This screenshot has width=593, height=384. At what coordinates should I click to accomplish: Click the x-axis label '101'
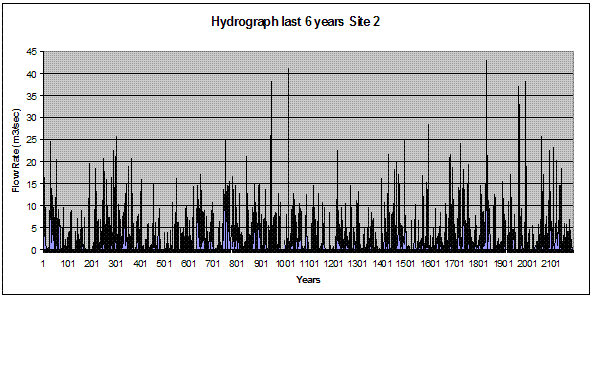68,263
